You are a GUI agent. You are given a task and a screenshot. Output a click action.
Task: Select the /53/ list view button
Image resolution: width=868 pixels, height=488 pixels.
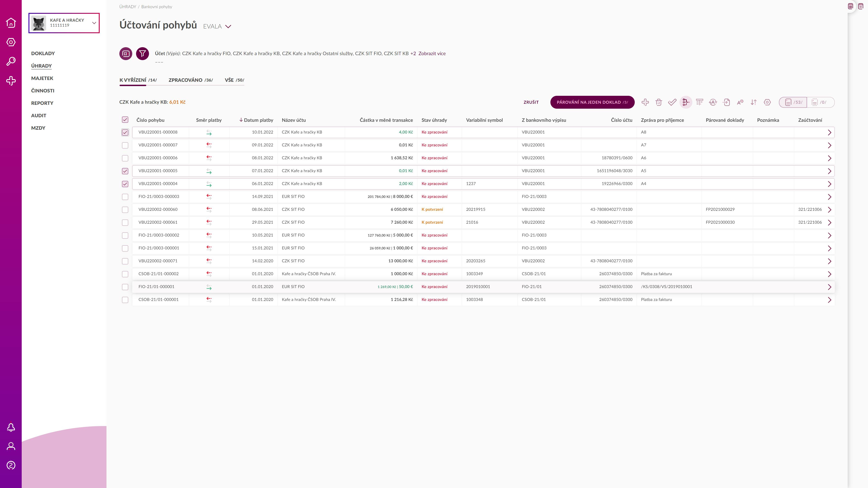click(793, 102)
